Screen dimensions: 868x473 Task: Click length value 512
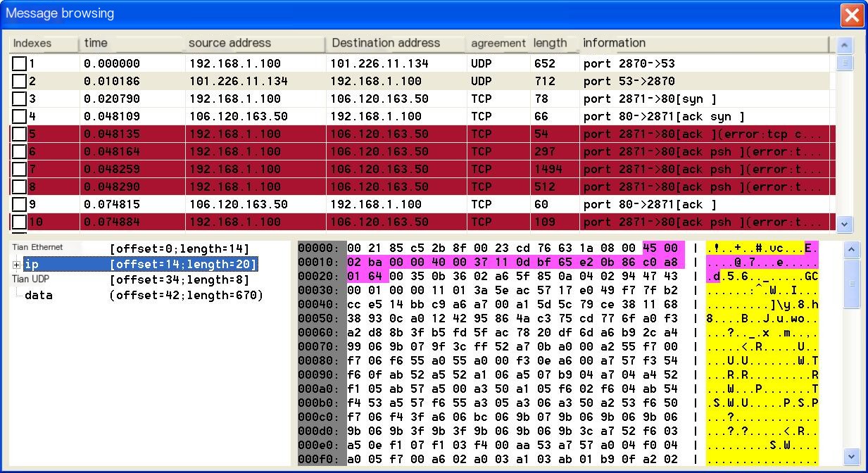point(545,187)
